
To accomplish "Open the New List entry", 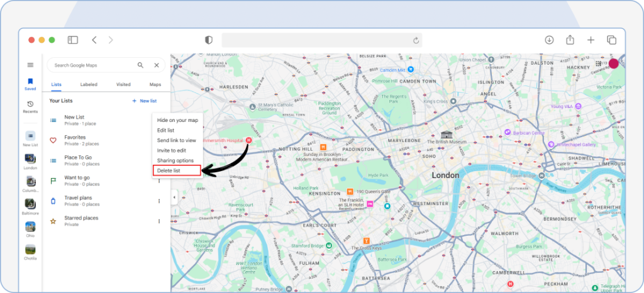I will (x=99, y=120).
